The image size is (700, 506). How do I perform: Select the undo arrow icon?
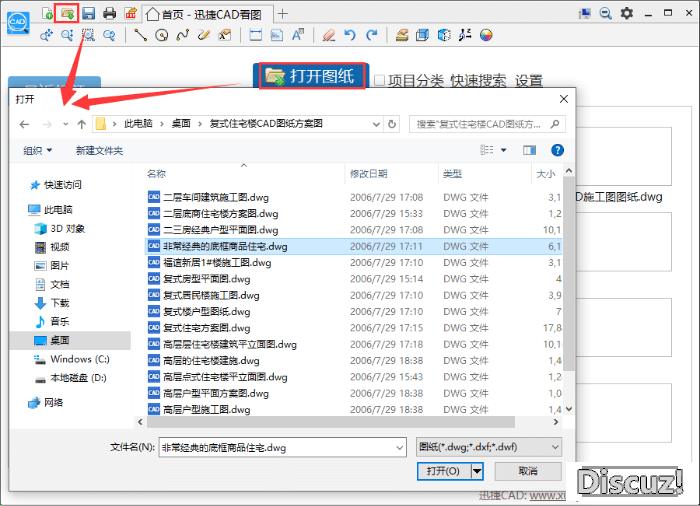pyautogui.click(x=350, y=35)
